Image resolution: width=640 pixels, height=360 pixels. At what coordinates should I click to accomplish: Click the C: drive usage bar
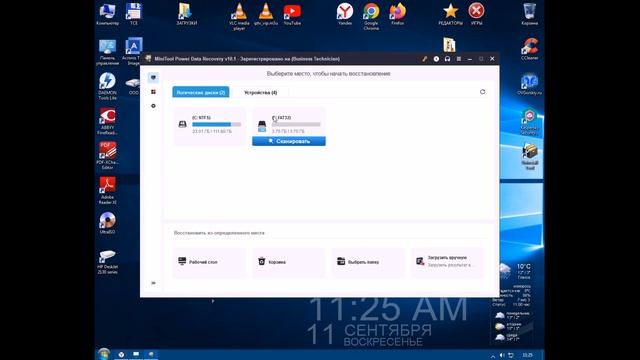[x=216, y=124]
